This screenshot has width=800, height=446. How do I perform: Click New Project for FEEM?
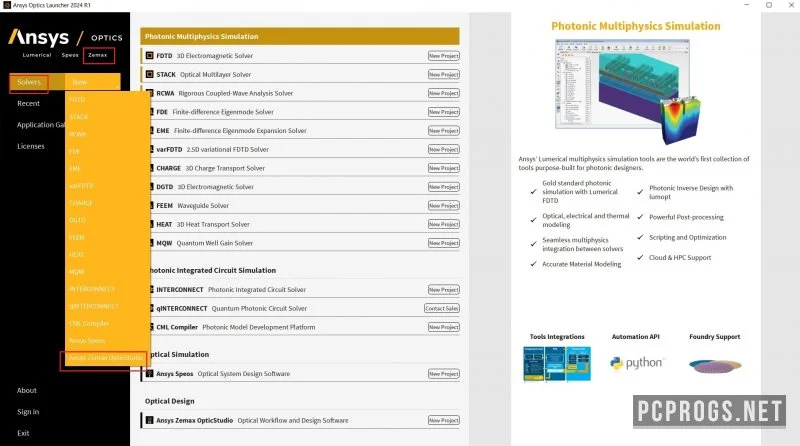point(443,206)
